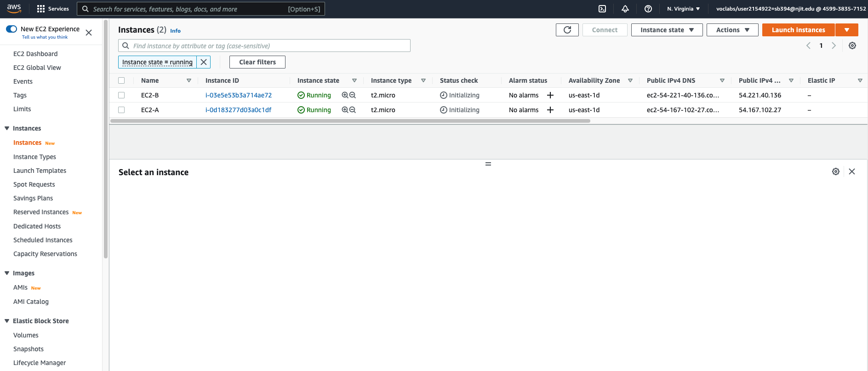Collapse the Elastic Block Store section
Screen dimensions: 868x371
[x=7, y=321]
